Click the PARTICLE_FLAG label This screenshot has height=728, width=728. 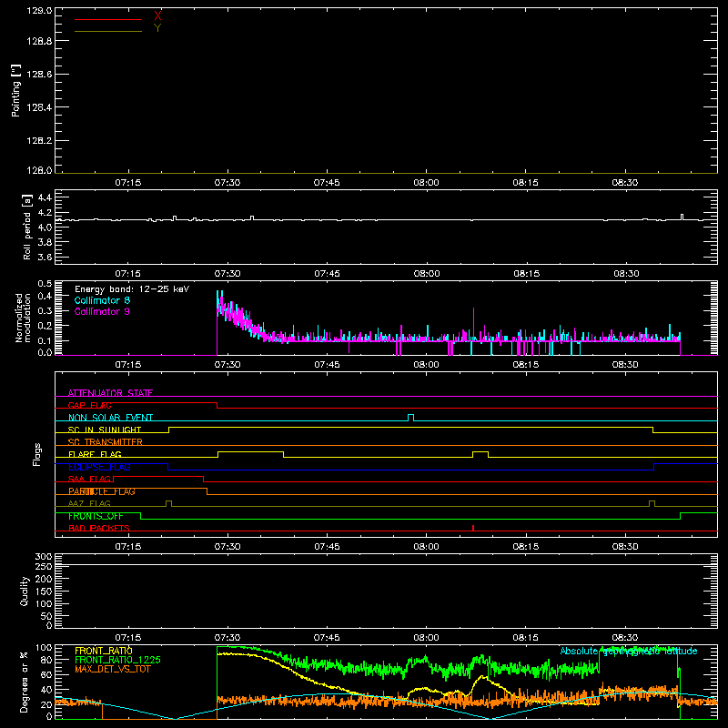[x=102, y=491]
